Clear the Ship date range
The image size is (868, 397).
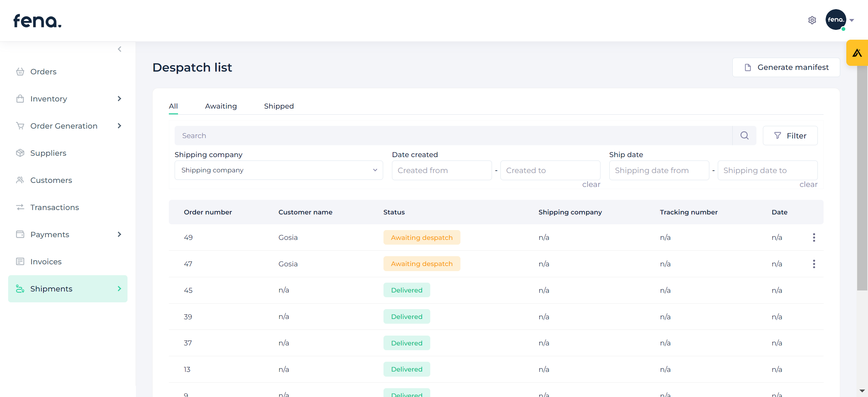[x=808, y=185]
